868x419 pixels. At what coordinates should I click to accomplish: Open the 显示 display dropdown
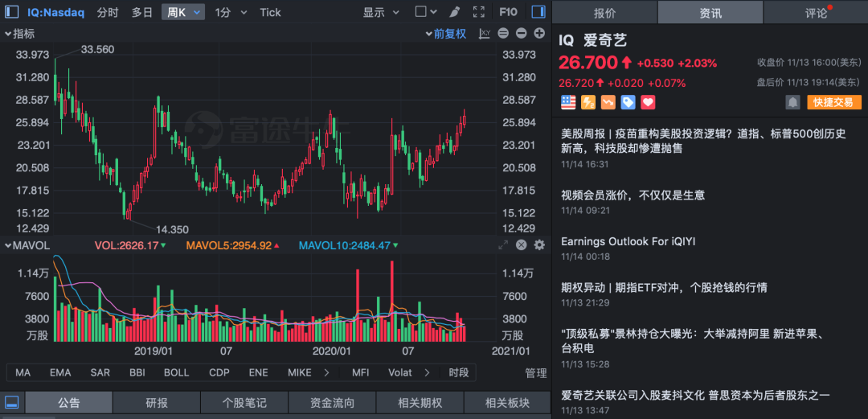pos(381,12)
